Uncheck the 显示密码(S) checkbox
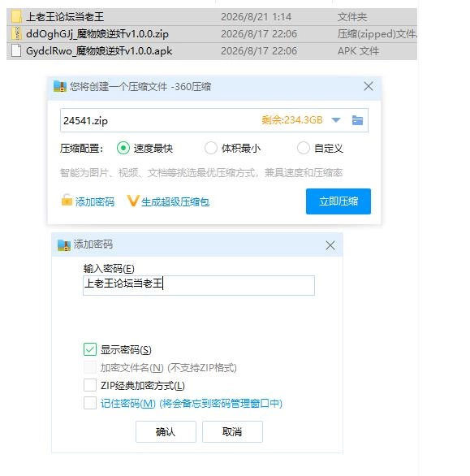Viewport: 470px width, 476px height. (x=90, y=349)
